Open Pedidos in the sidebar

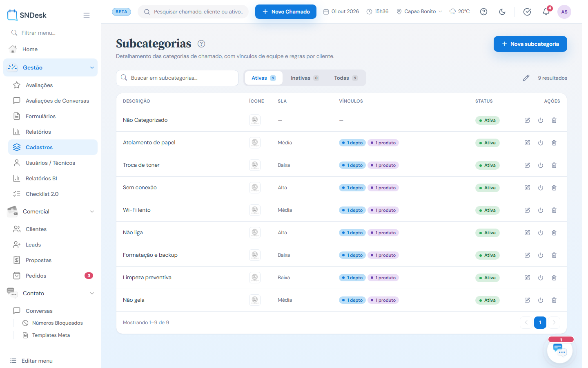pos(53,276)
